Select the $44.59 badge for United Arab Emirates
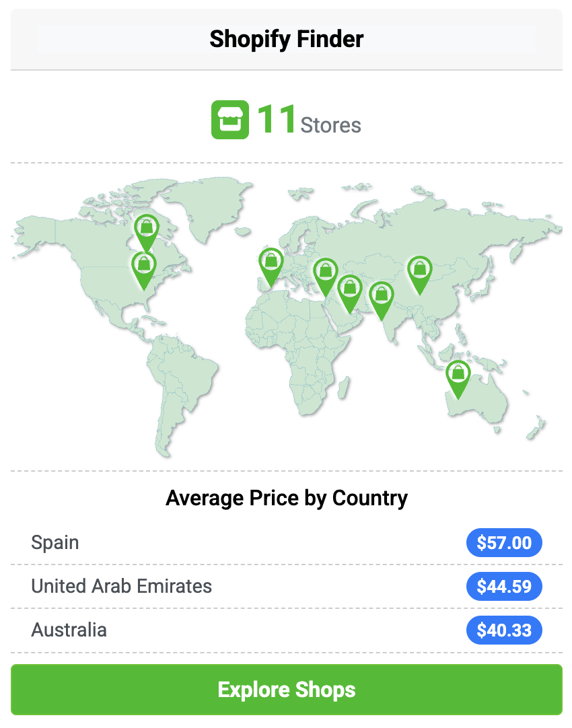This screenshot has width=572, height=728. [504, 586]
